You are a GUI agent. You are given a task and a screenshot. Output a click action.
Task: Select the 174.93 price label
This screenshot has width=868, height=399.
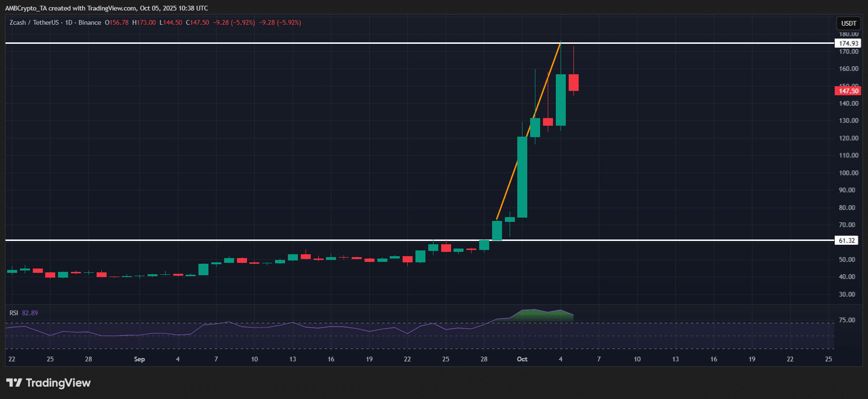click(848, 43)
